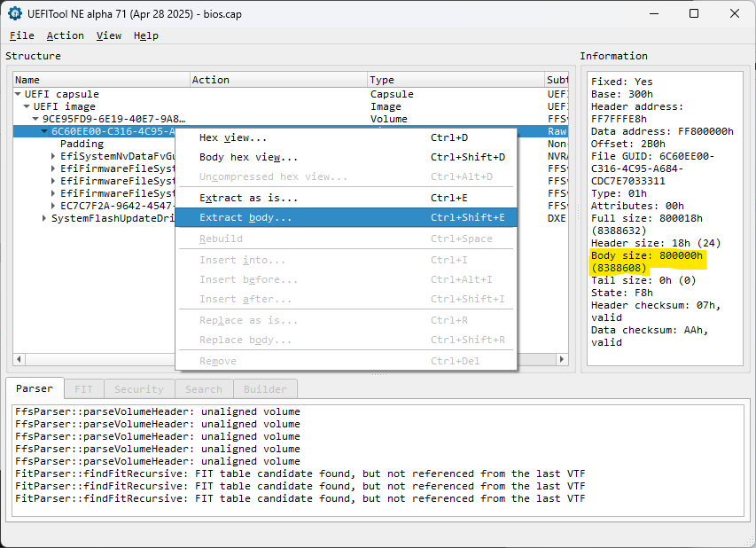The height and width of the screenshot is (548, 756).
Task: Switch to the FIT tab
Action: tap(83, 389)
